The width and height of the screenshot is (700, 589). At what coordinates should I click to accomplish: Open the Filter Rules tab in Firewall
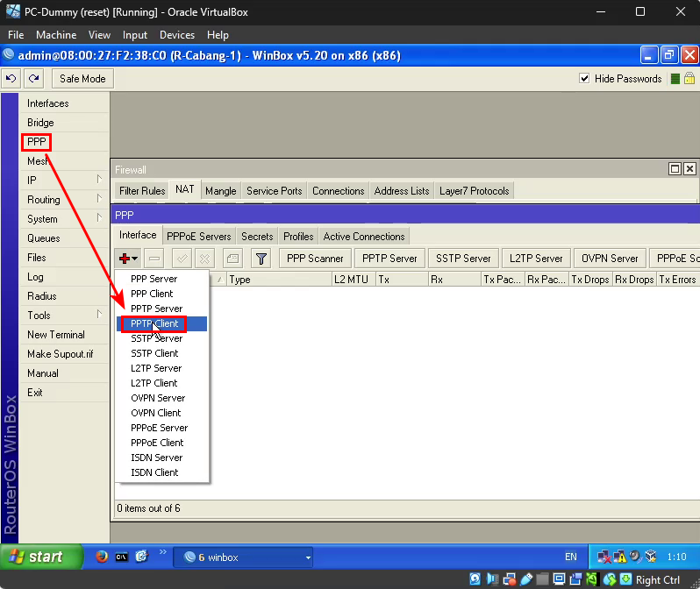[142, 191]
